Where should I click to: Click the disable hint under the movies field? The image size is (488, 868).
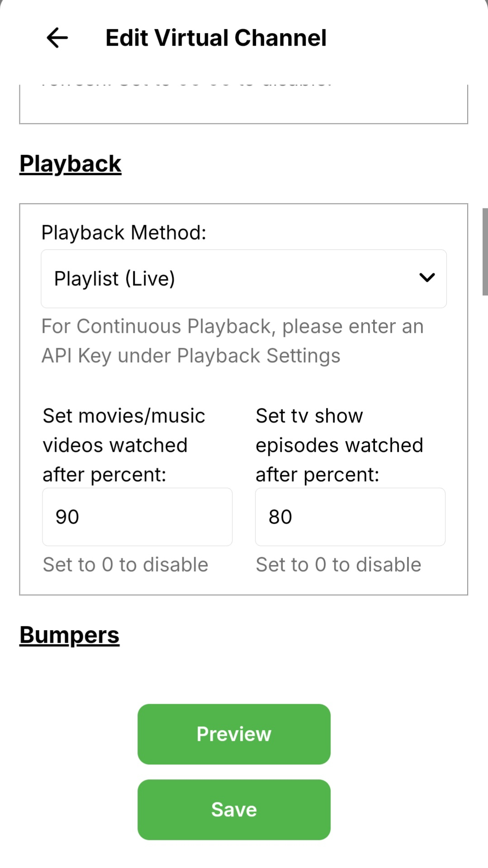(125, 564)
